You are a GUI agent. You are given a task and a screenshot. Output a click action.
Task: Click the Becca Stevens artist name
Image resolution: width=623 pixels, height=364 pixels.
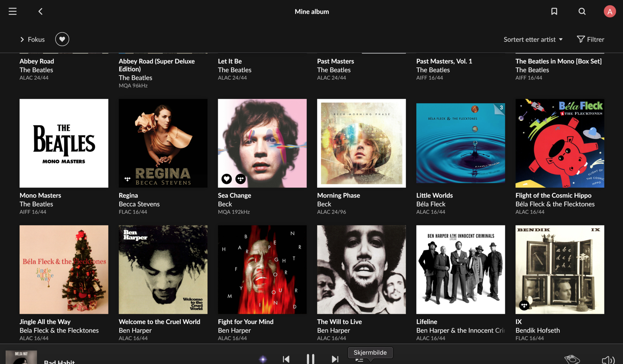(139, 204)
